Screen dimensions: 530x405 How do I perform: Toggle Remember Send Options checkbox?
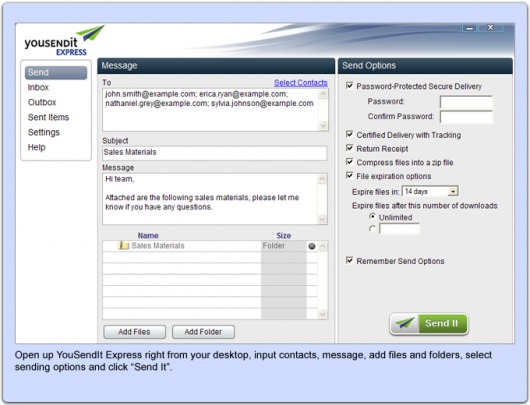click(x=350, y=261)
